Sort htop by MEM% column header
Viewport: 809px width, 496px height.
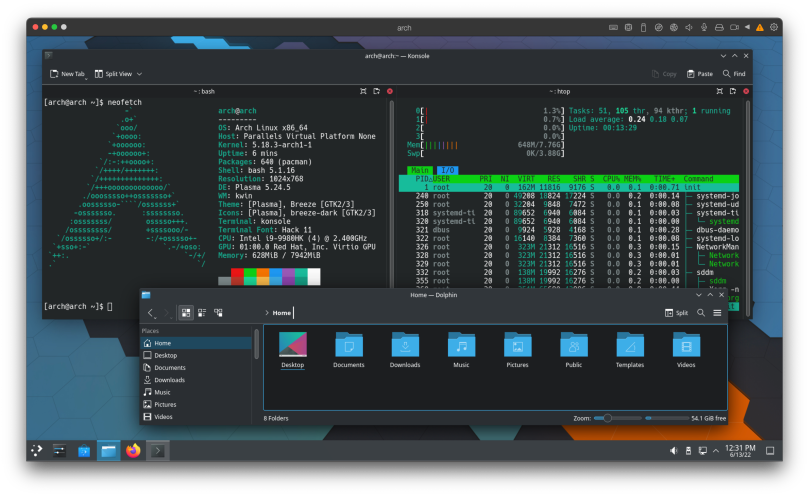[x=632, y=179]
